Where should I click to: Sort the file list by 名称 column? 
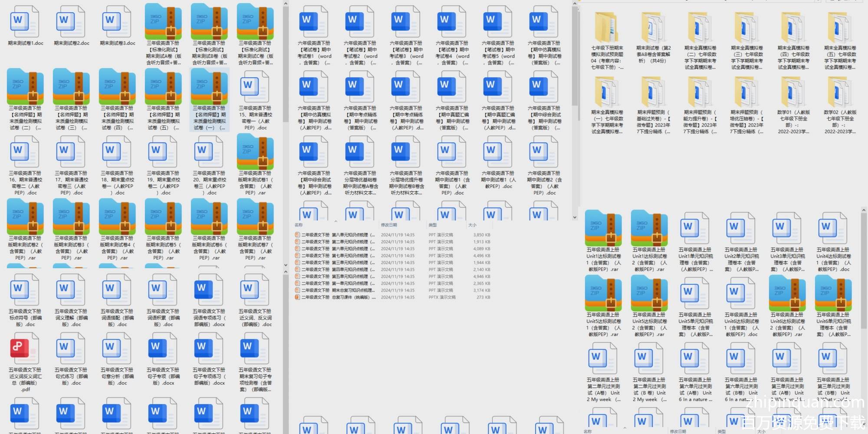click(299, 225)
